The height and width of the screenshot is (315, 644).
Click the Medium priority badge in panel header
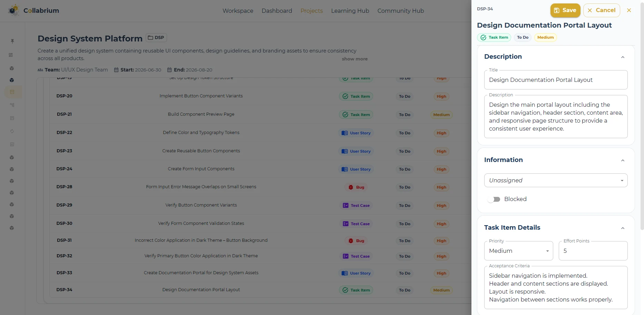[x=545, y=37]
